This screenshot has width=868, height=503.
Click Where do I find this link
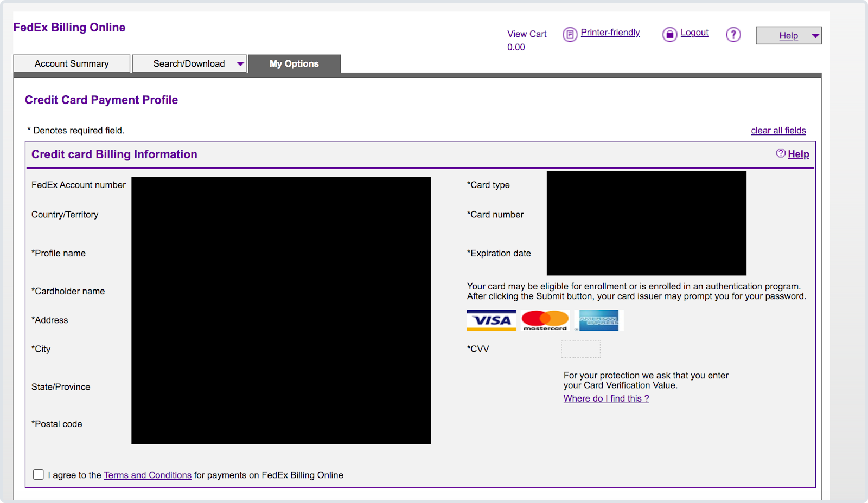click(606, 398)
